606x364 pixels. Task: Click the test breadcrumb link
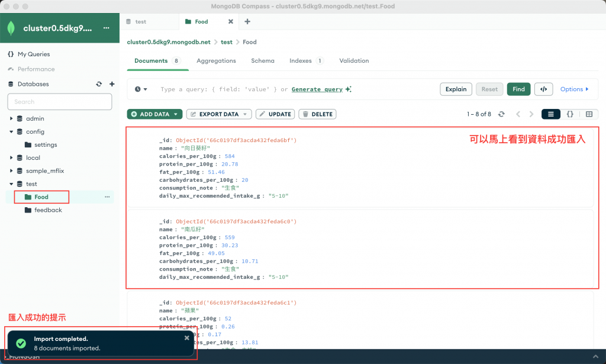tap(227, 42)
